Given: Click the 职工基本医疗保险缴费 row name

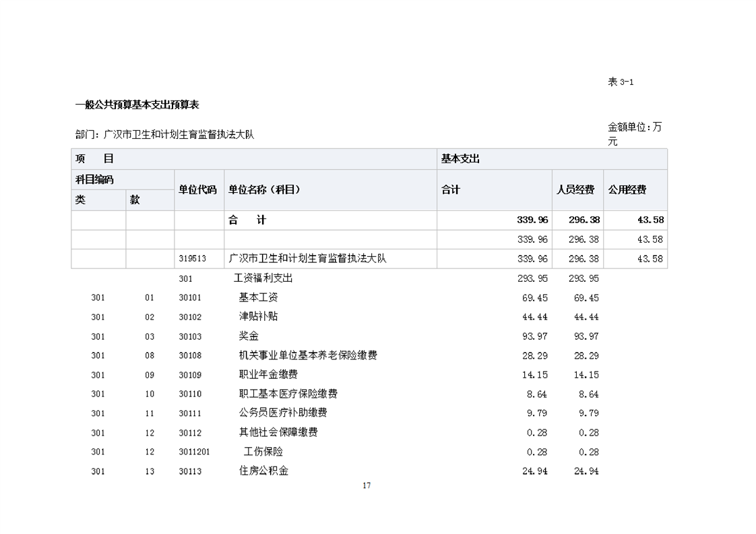Looking at the screenshot, I should [x=288, y=394].
